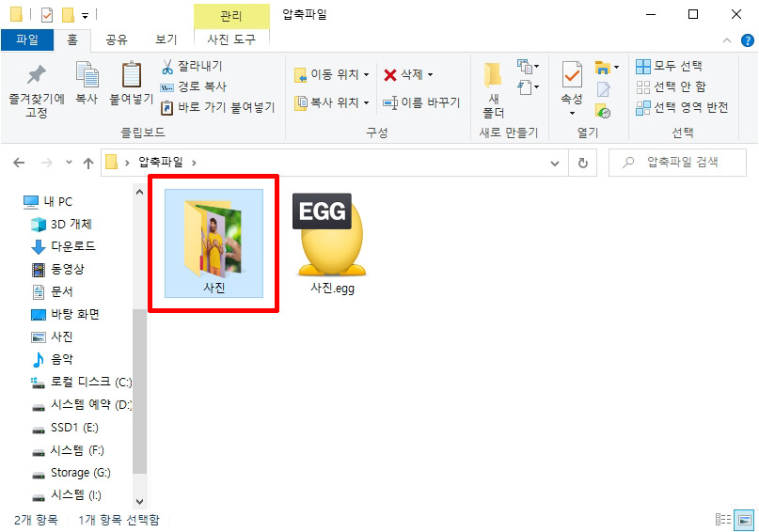Collapse the ribbon with the chevron
759x532 pixels.
click(727, 40)
